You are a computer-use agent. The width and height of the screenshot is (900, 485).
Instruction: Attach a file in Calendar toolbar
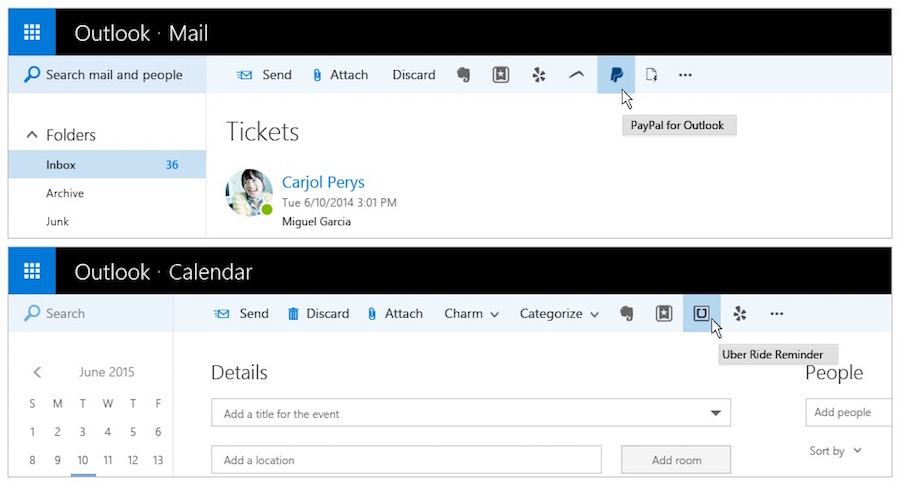pos(395,313)
